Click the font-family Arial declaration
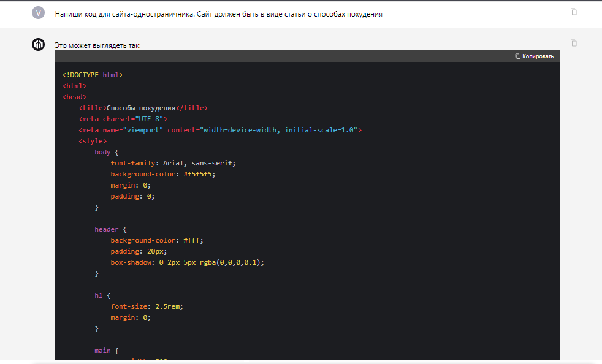This screenshot has width=602, height=364. pyautogui.click(x=173, y=163)
